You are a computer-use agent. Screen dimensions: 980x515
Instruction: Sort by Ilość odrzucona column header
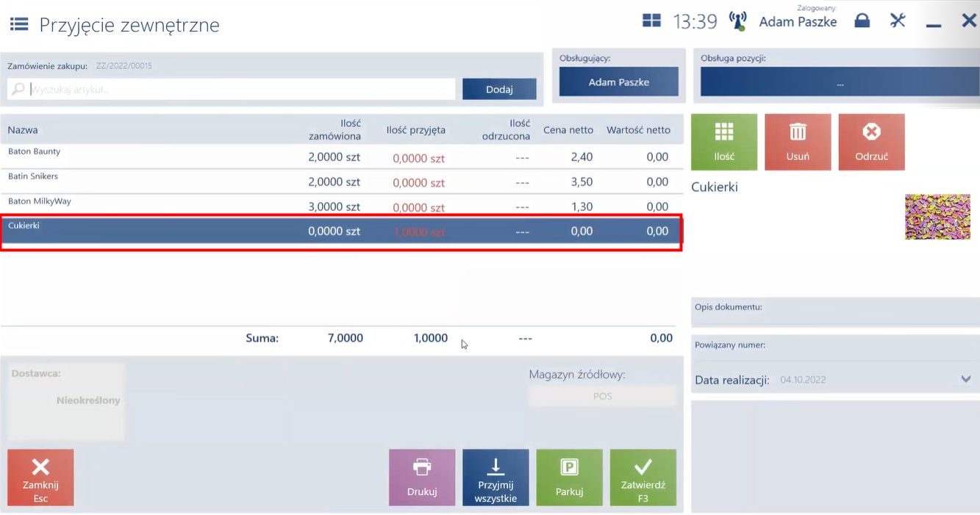(506, 130)
